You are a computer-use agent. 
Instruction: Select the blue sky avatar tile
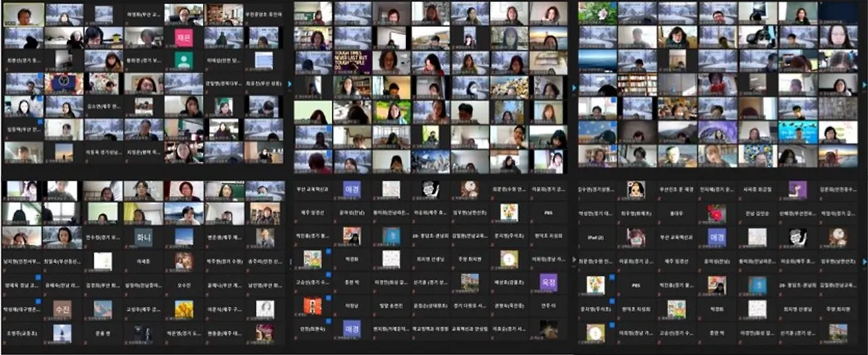click(x=184, y=237)
